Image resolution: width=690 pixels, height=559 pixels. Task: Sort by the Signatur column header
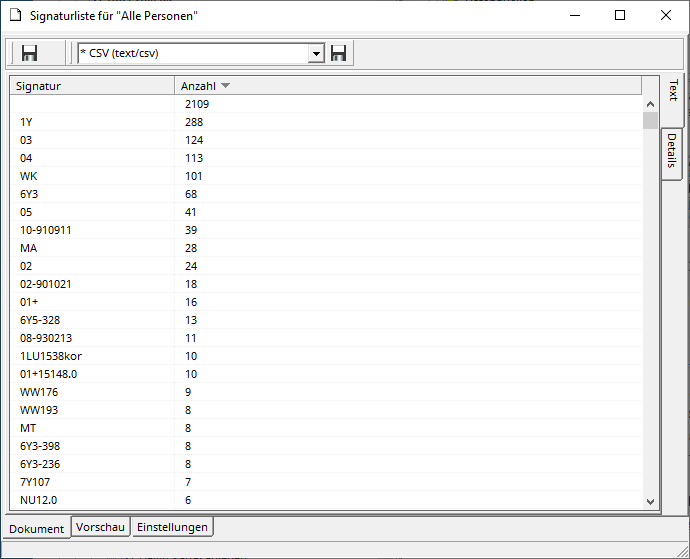coord(92,86)
